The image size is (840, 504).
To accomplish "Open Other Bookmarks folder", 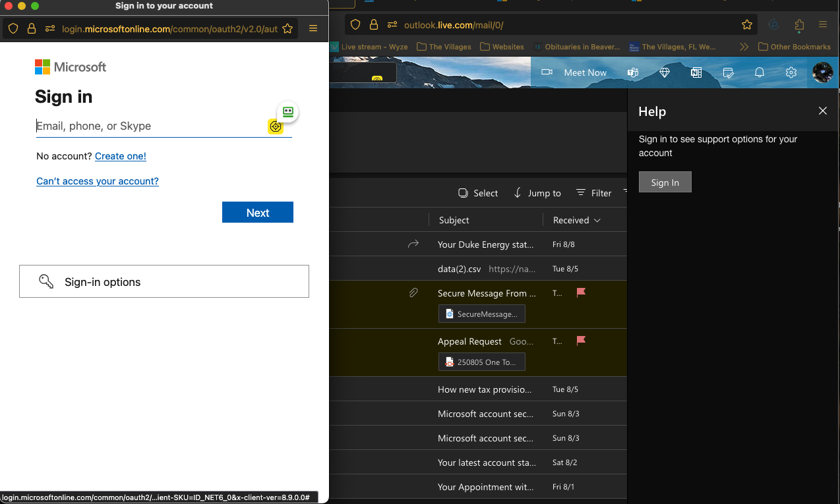I will click(x=795, y=47).
